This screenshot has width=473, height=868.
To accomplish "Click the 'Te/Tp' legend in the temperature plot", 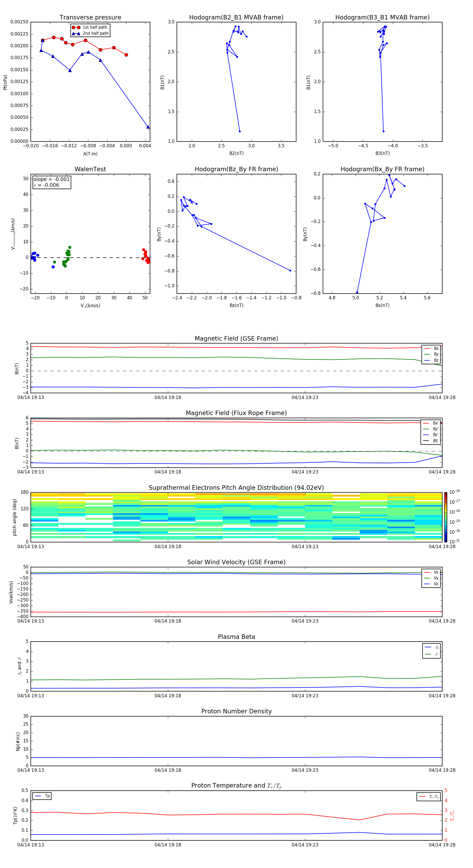I will (x=429, y=796).
